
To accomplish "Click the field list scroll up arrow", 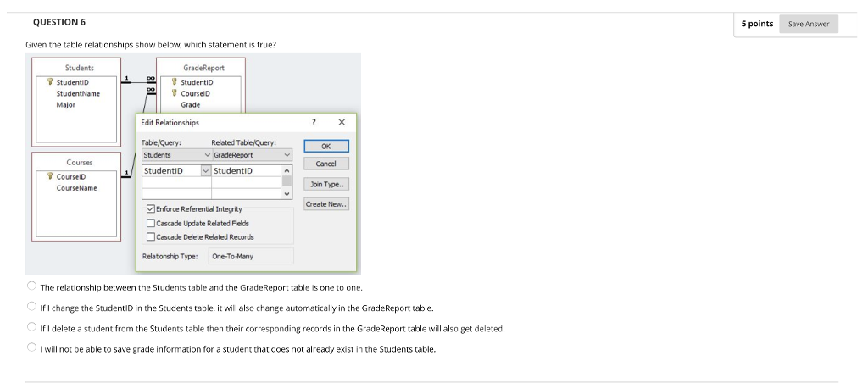I will click(287, 170).
